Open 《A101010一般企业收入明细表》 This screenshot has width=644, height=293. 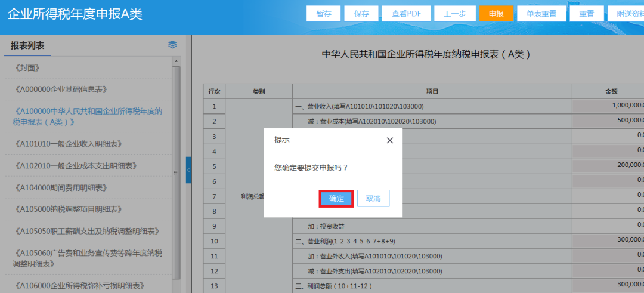[x=69, y=144]
